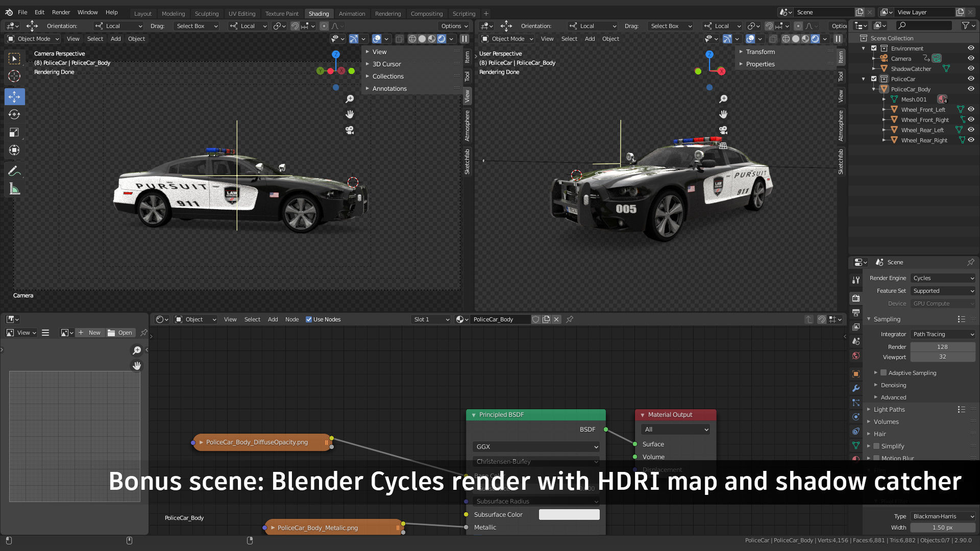Click pan hand in User Perspective viewport
980x551 pixels.
coord(723,114)
